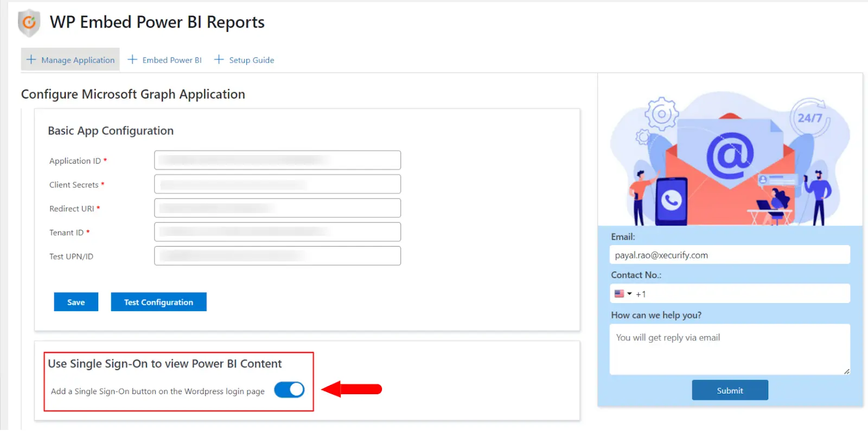The image size is (868, 443).
Task: Click the miniOrange shield logo icon
Action: (x=29, y=23)
